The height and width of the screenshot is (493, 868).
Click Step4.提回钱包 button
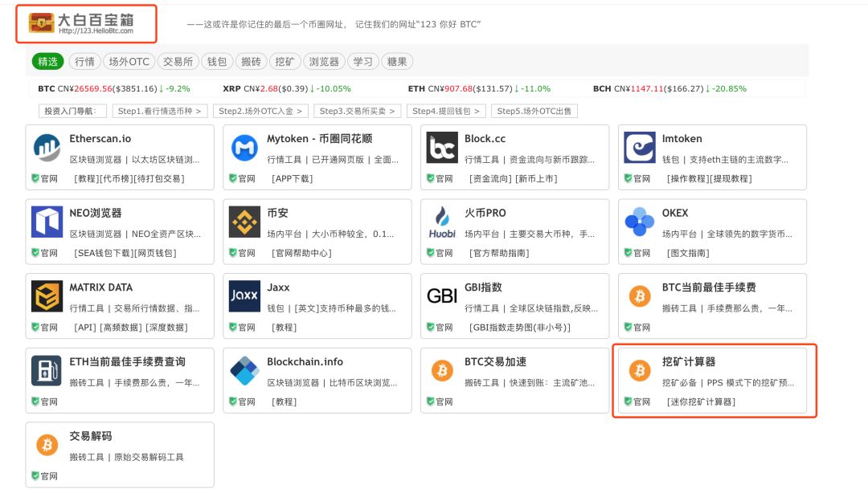(446, 112)
